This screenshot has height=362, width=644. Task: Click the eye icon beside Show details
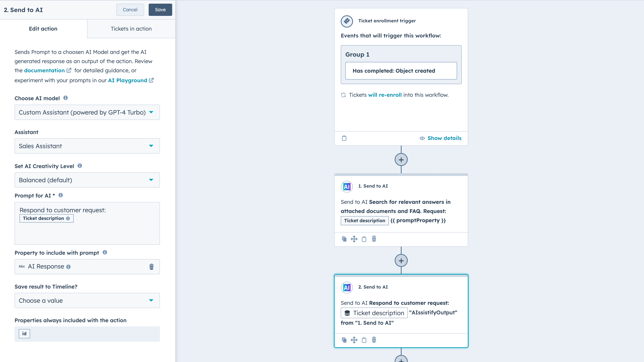click(422, 138)
